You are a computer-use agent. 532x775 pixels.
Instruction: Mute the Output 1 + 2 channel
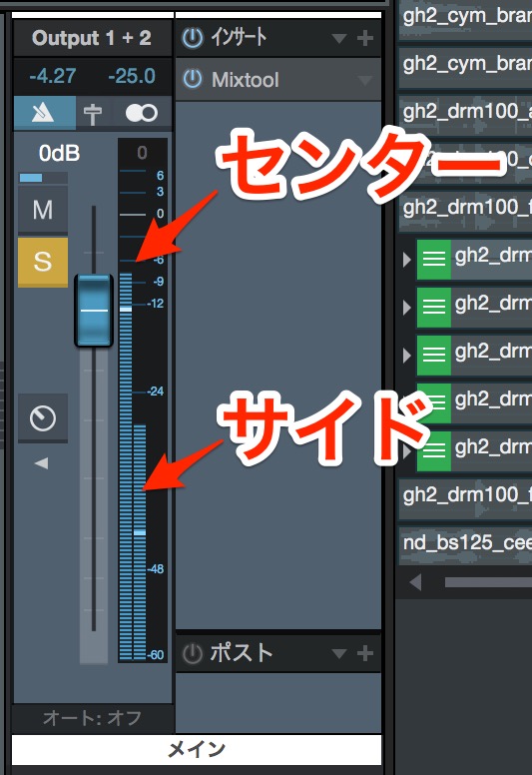[x=43, y=210]
